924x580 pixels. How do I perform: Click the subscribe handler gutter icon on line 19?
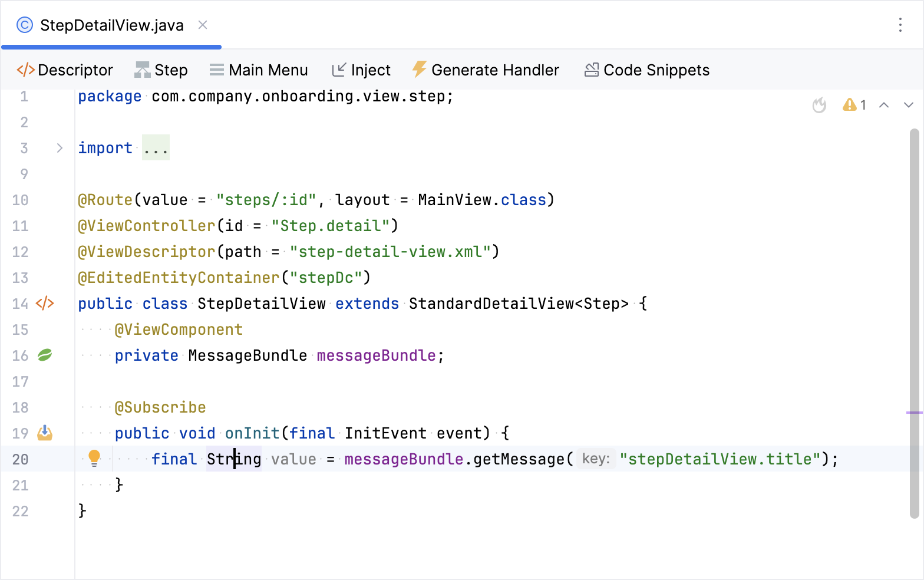(45, 433)
